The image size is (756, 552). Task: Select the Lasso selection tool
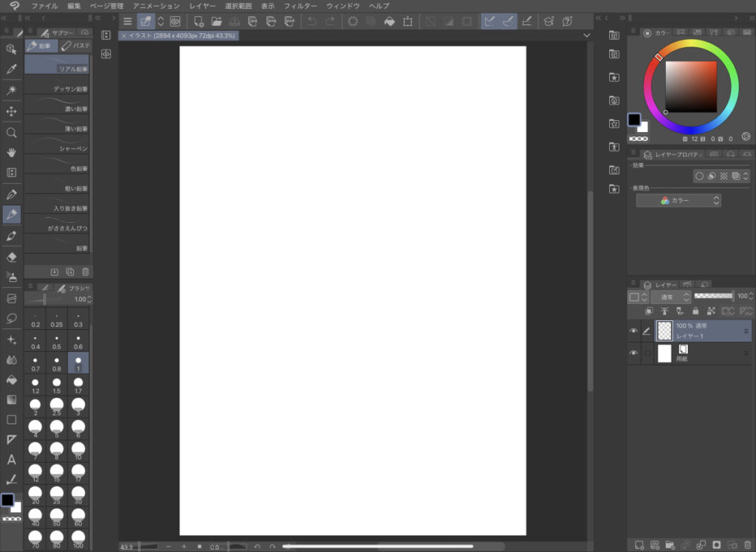(x=11, y=318)
